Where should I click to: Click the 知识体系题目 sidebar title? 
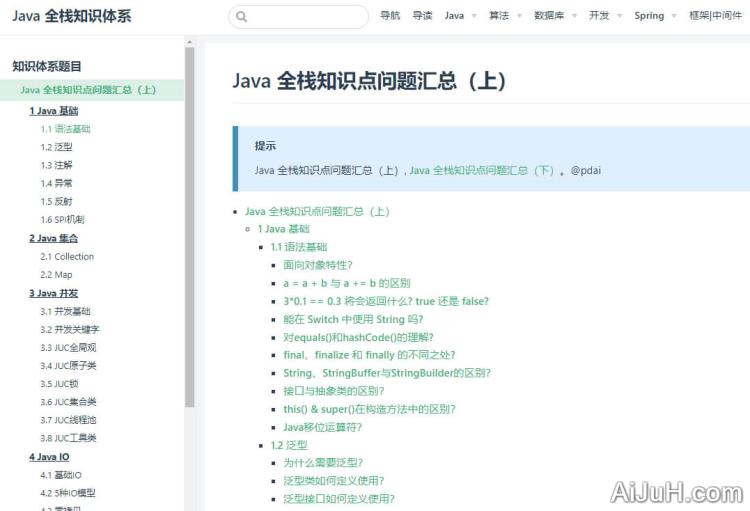point(47,67)
